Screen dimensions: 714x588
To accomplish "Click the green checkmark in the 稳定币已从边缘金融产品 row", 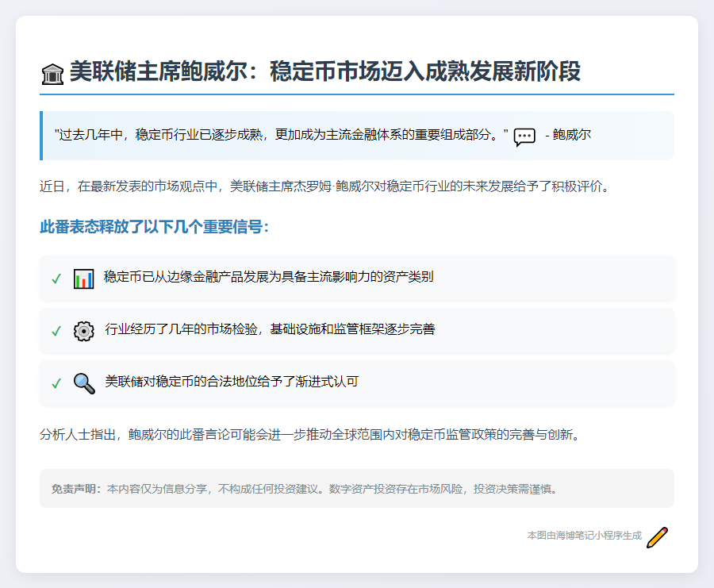I will point(56,279).
